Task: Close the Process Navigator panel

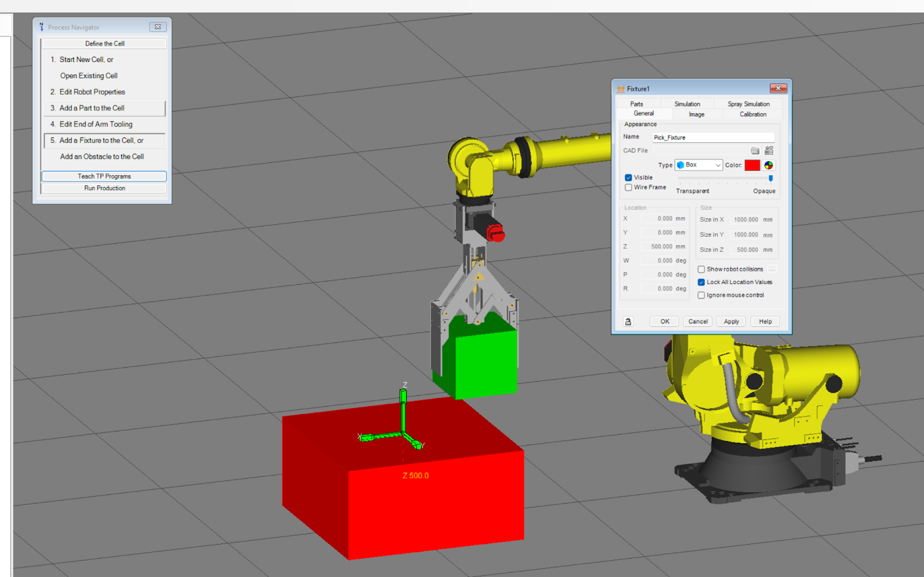Action: tap(158, 27)
